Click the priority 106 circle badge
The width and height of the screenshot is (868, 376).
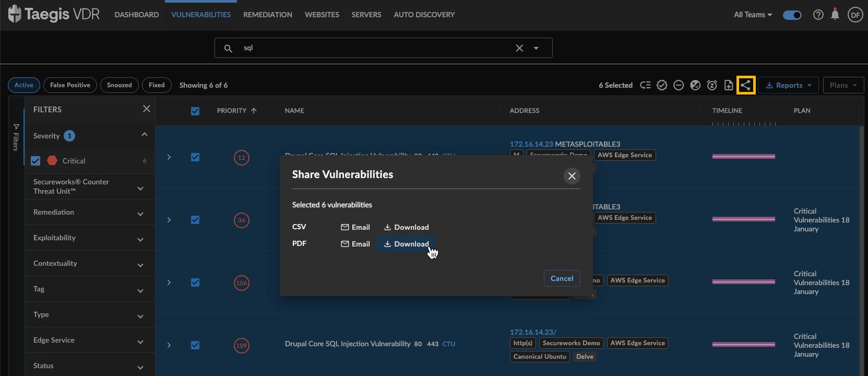242,283
